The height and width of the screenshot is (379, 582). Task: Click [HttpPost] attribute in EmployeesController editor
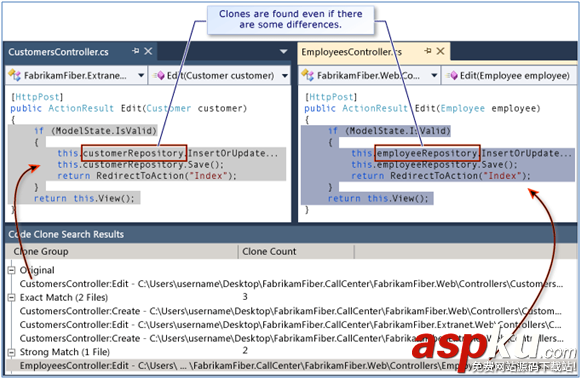(331, 97)
